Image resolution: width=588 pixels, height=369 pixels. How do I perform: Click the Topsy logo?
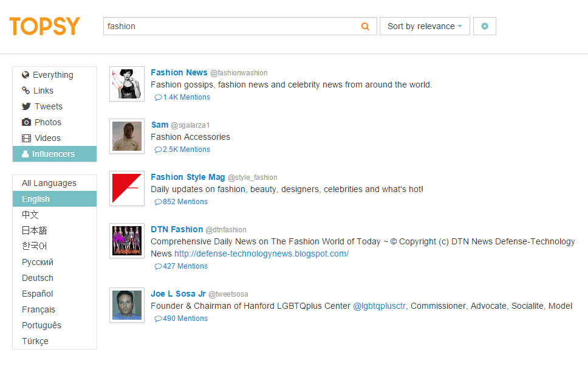coord(45,26)
